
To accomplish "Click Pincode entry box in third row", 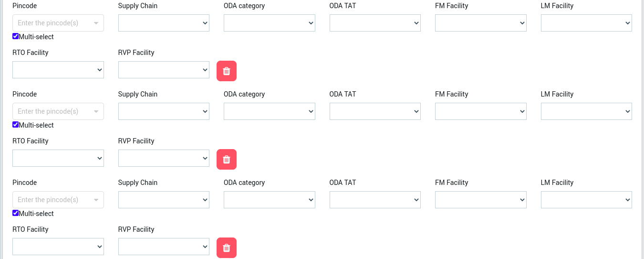I will pyautogui.click(x=52, y=200).
